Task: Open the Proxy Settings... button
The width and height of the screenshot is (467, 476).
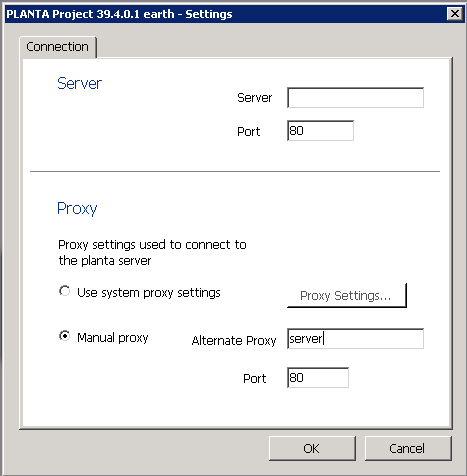Action: (347, 295)
